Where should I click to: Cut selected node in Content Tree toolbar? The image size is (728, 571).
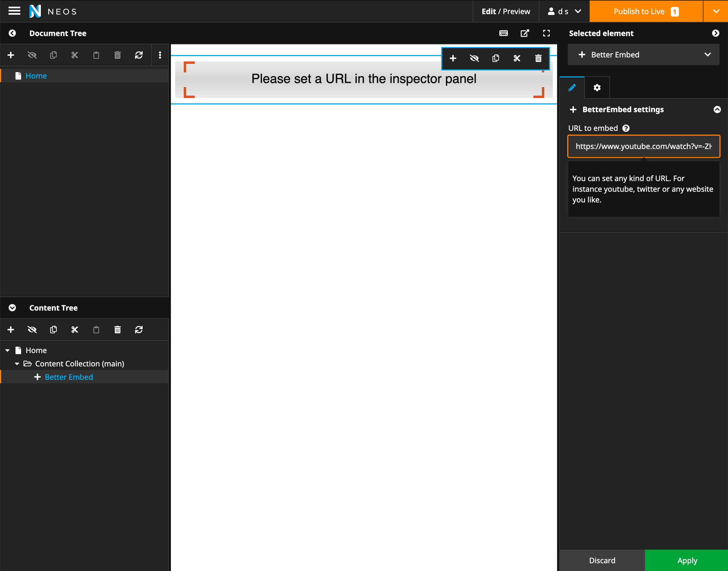[x=75, y=330]
